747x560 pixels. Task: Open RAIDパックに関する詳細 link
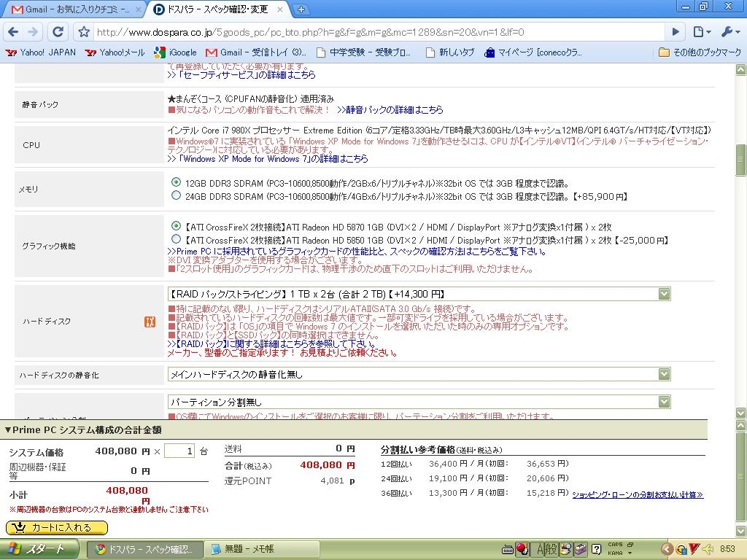pyautogui.click(x=271, y=344)
